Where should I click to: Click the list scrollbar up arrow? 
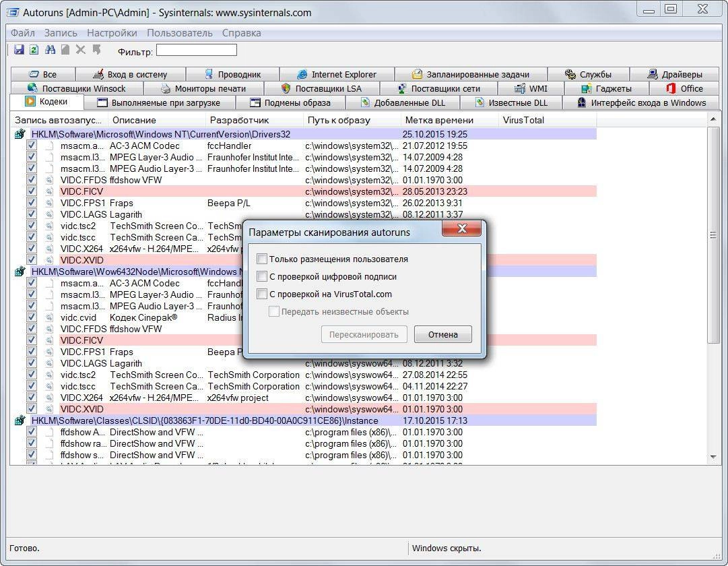[x=713, y=120]
